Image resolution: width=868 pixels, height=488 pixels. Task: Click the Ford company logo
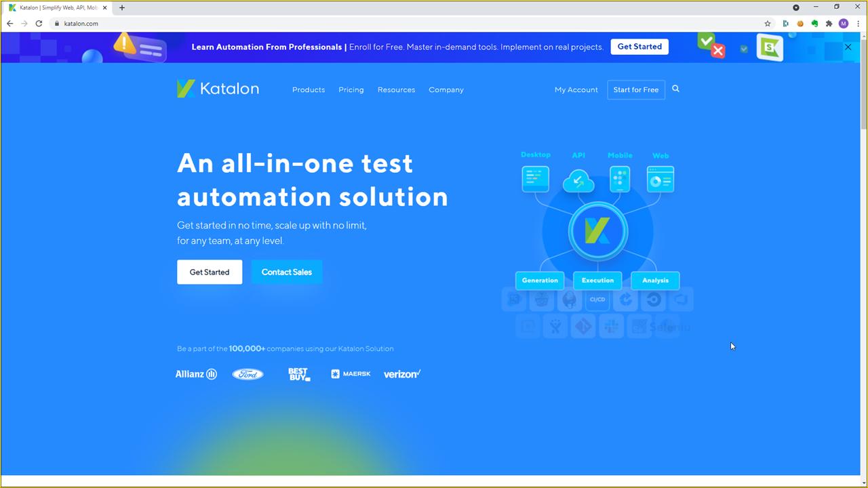tap(248, 374)
